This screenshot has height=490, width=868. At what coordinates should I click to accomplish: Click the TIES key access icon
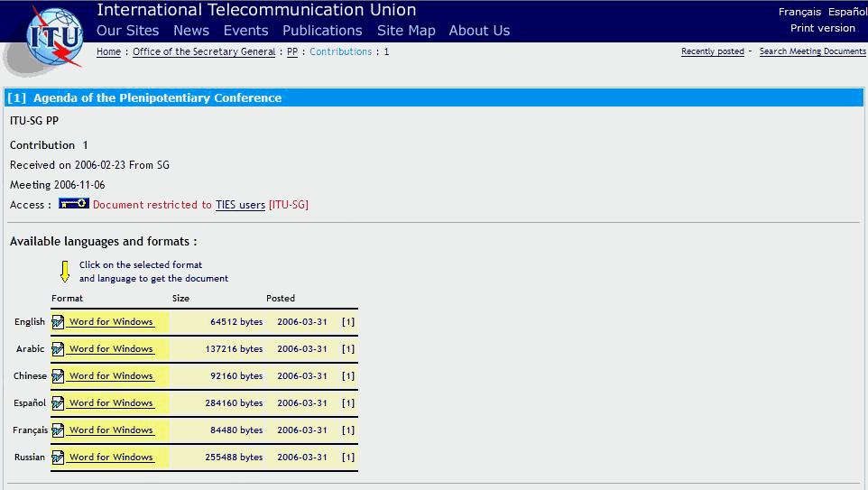click(74, 204)
